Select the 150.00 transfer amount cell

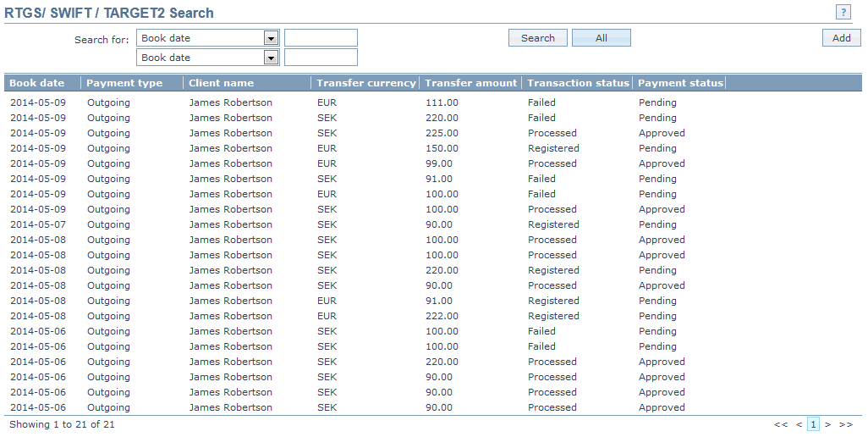coord(442,148)
